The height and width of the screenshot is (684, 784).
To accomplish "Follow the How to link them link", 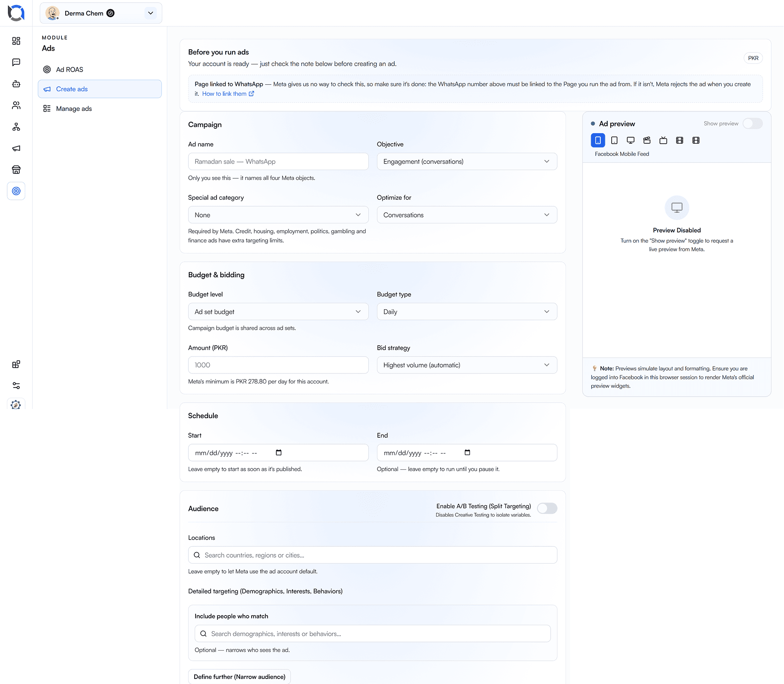I will coord(228,94).
